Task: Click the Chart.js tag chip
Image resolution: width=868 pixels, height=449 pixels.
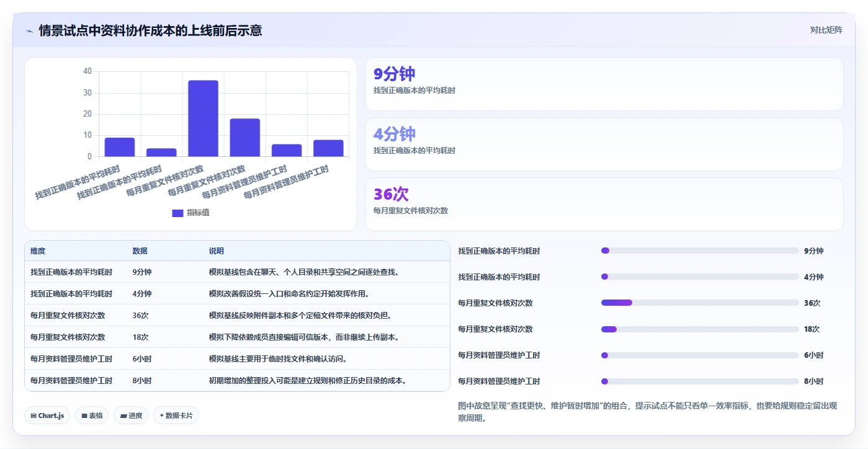Action: coord(47,416)
